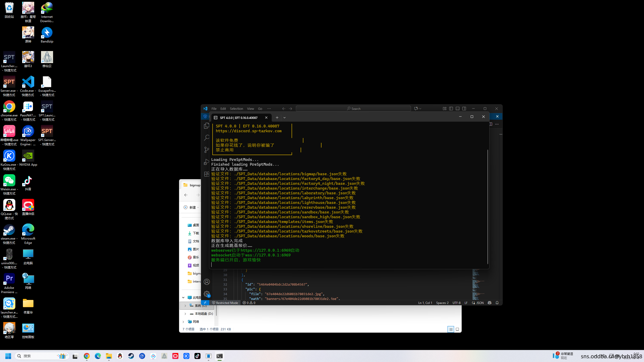
Task: Click the notifications bell in status bar
Action: (497, 303)
